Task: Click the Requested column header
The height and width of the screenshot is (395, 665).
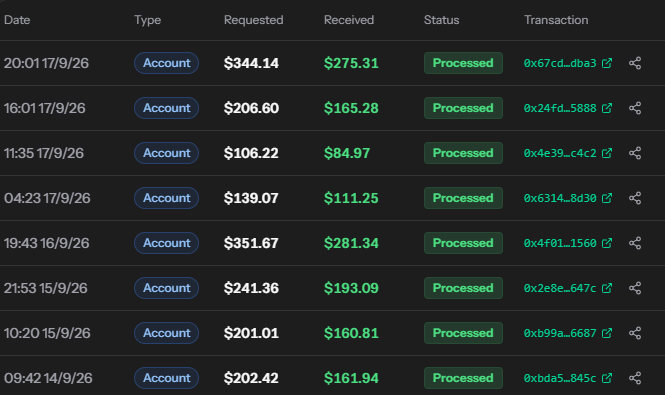Action: coord(254,20)
